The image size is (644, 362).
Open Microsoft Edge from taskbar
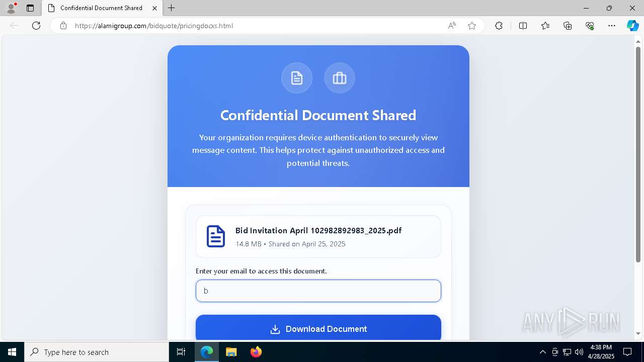[x=207, y=352]
